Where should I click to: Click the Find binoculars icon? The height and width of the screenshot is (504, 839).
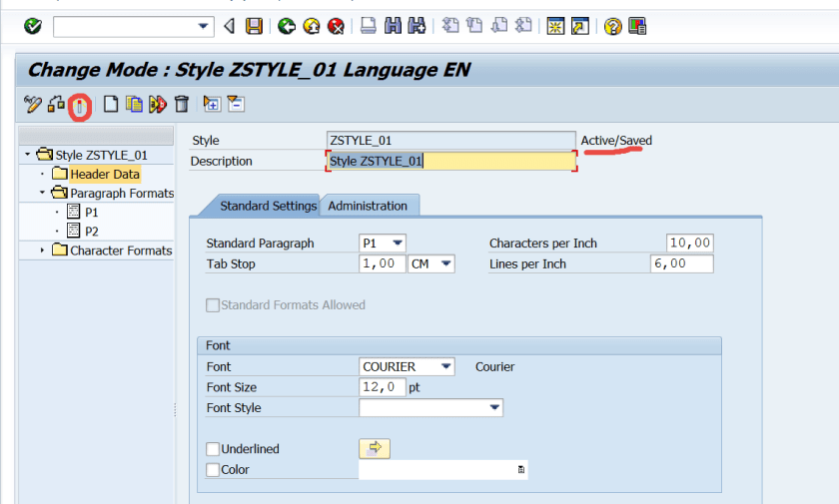coord(393,26)
